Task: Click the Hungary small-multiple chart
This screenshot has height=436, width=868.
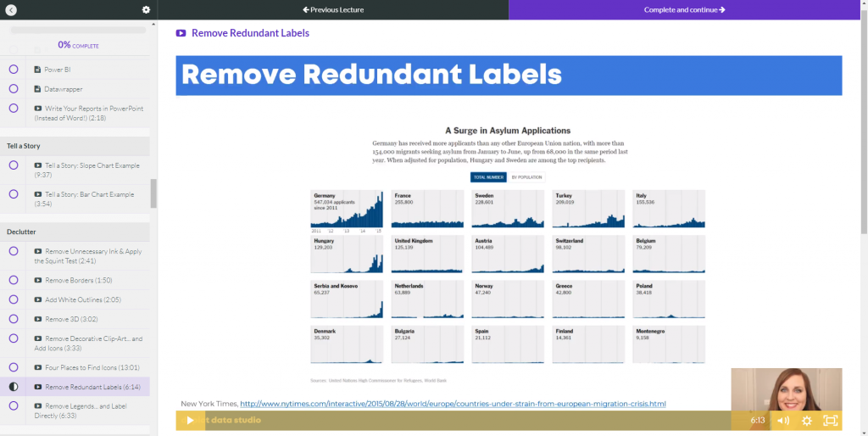Action: pyautogui.click(x=347, y=254)
